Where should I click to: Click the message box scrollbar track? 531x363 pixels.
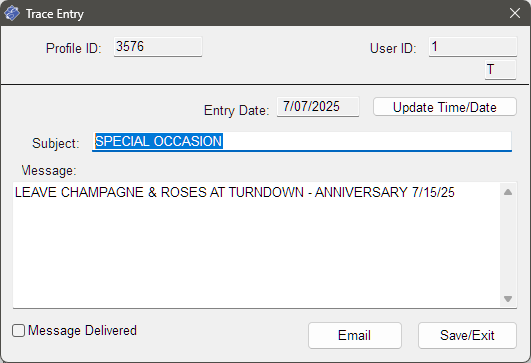508,245
